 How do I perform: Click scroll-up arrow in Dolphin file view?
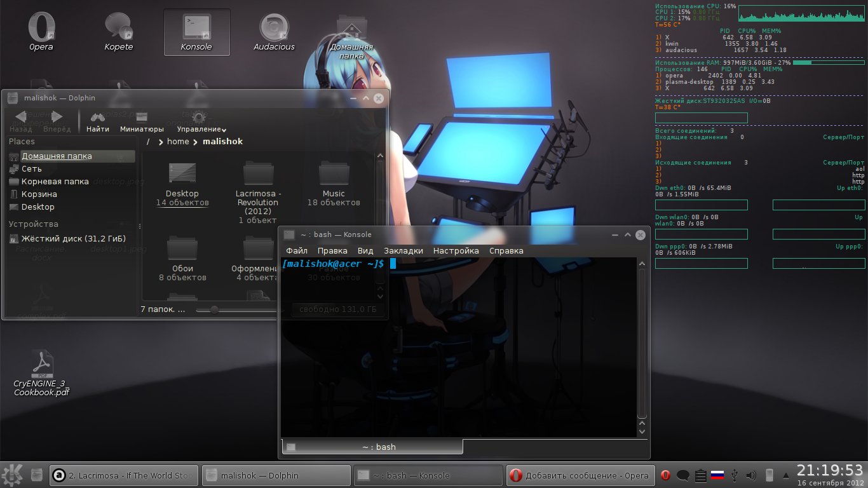(x=380, y=156)
